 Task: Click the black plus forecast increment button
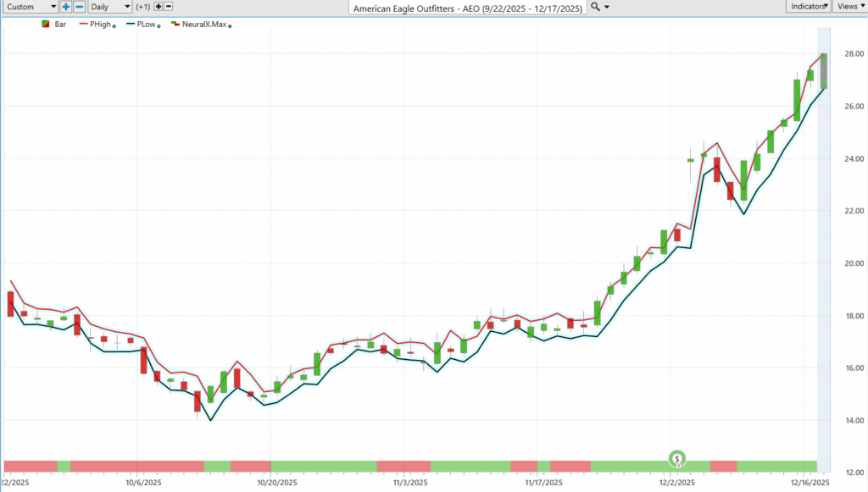coord(158,6)
